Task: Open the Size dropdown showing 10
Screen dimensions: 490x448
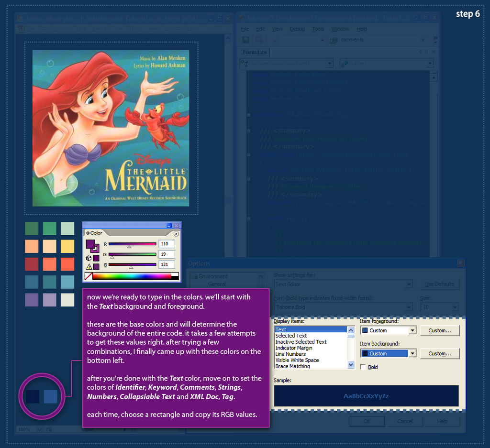Action: click(x=455, y=307)
